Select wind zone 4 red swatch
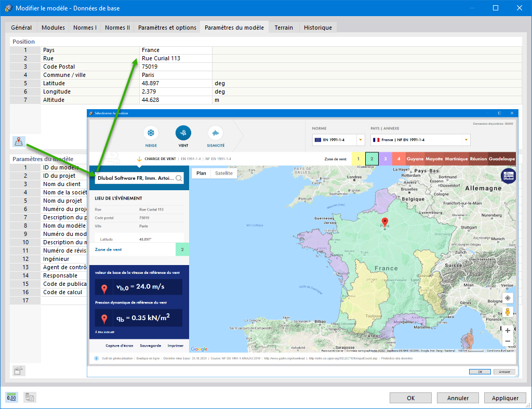This screenshot has height=409, width=532. 399,159
